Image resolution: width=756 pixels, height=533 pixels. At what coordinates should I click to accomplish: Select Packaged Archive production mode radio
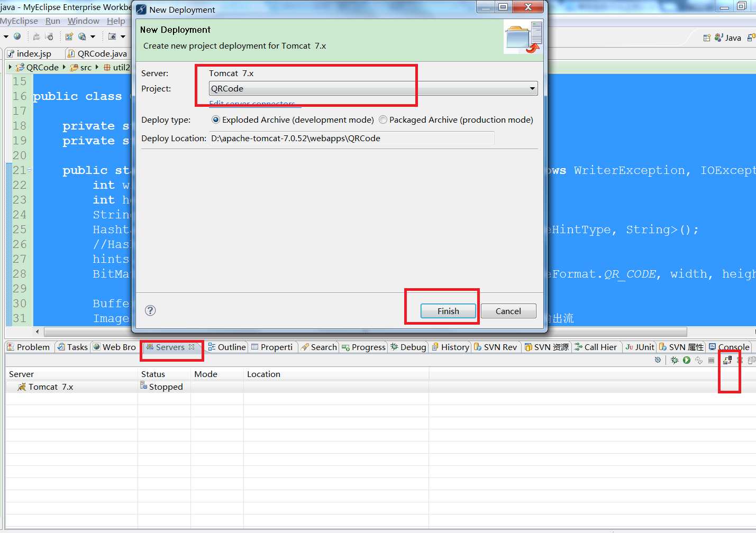click(383, 120)
